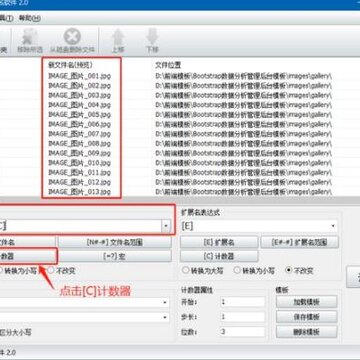Select row IMAGE_图片_009.jpg
The width and height of the screenshot is (360, 360).
click(79, 153)
